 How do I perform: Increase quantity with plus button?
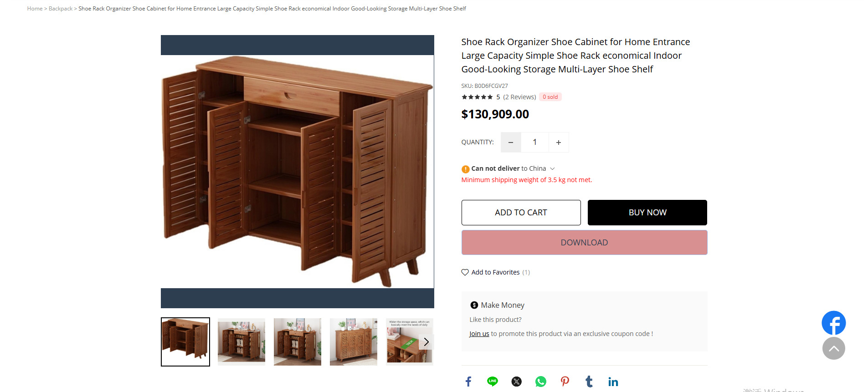tap(559, 143)
